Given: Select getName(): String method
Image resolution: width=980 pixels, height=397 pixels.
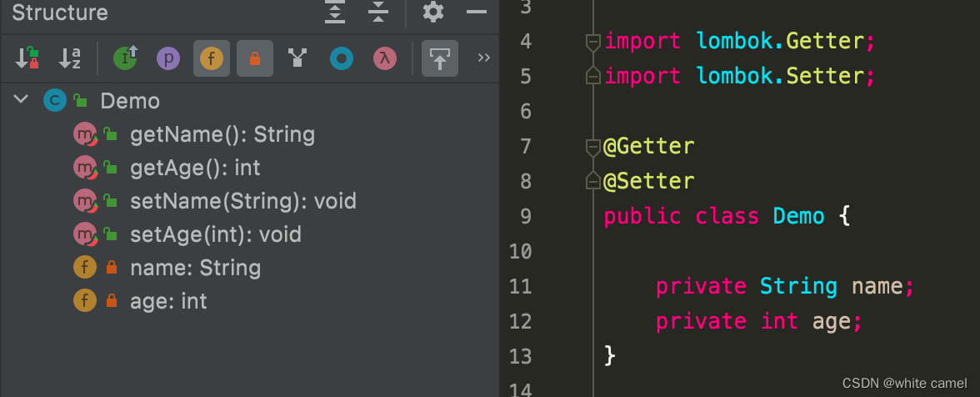Looking at the screenshot, I should coord(222,134).
